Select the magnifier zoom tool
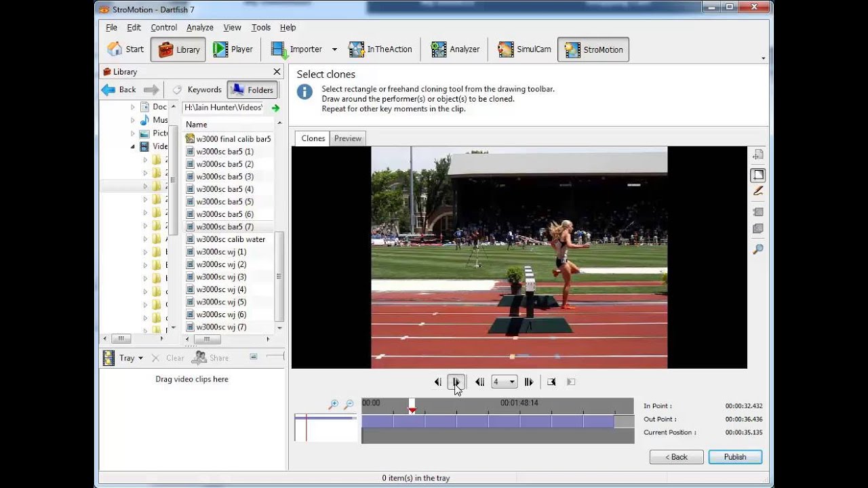The image size is (868, 488). tap(758, 249)
